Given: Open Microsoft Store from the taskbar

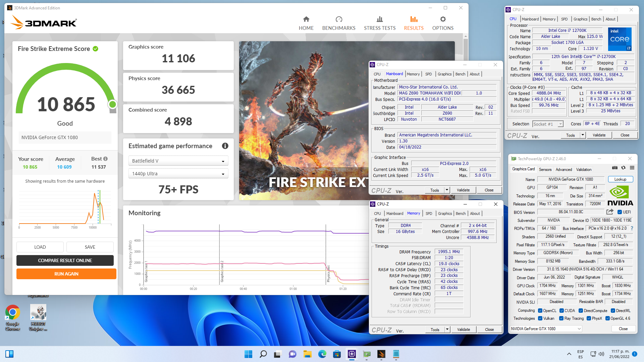Looking at the screenshot, I should [x=337, y=354].
